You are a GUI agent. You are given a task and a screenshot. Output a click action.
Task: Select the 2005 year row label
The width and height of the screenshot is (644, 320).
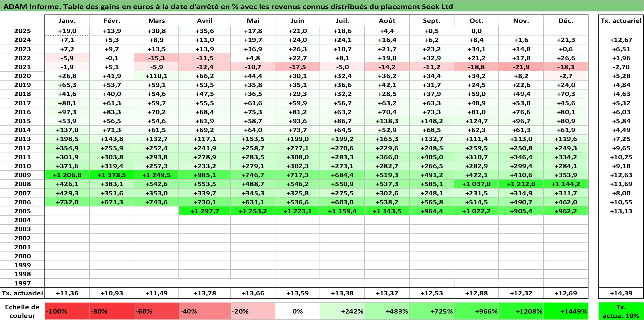click(23, 211)
